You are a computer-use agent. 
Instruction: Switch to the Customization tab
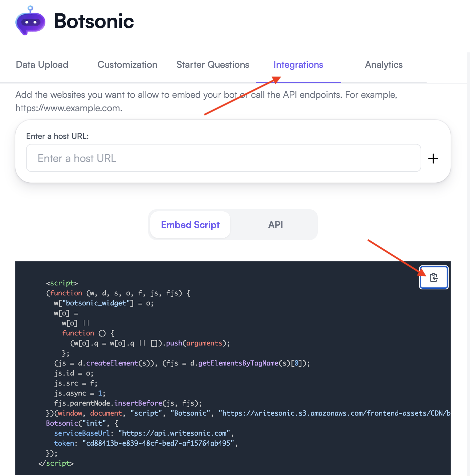[127, 65]
